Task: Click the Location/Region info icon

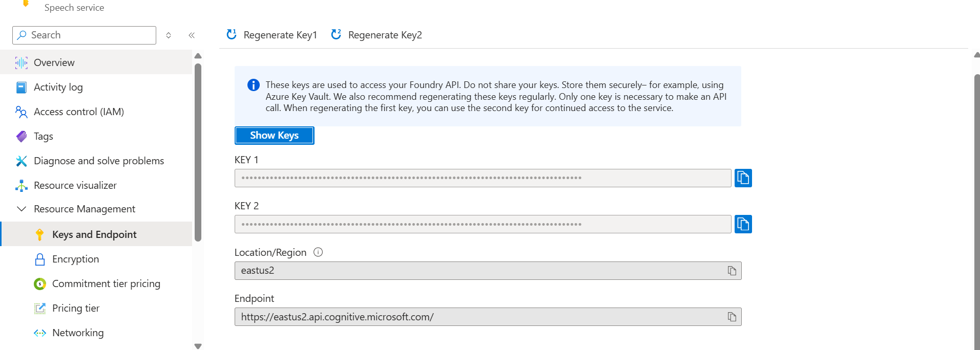Action: 318,252
